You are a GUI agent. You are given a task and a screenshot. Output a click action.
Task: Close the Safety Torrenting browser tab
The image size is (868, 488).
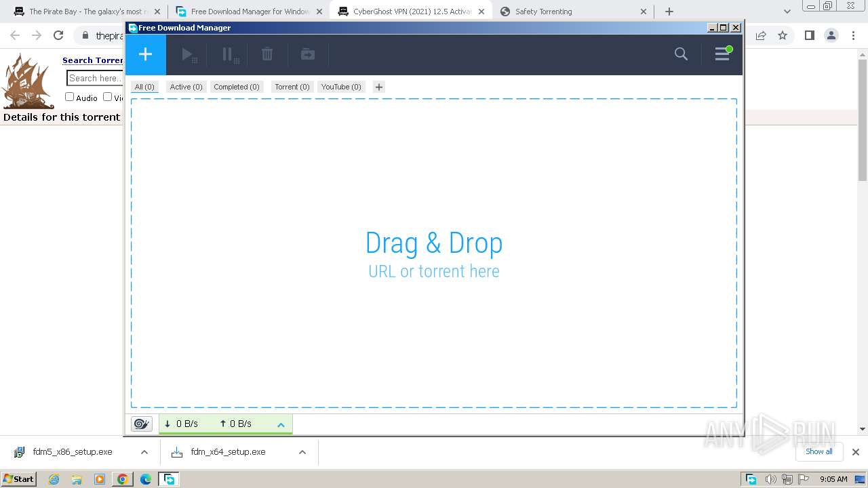coord(644,12)
